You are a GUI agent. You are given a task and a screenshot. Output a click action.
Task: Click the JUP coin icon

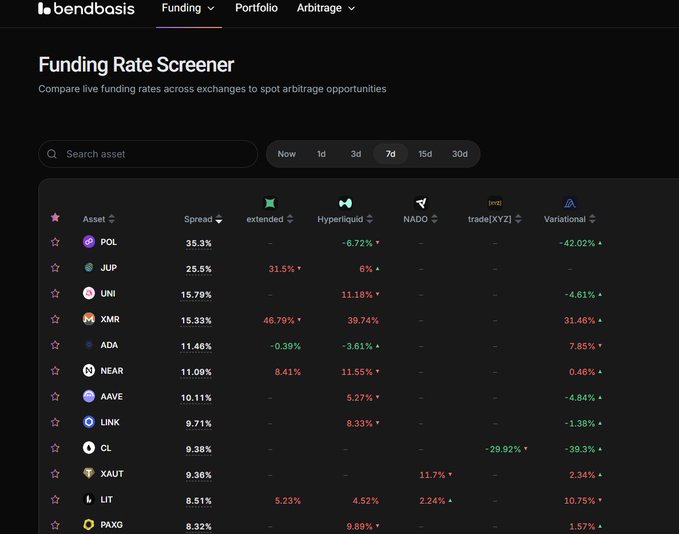pos(89,268)
